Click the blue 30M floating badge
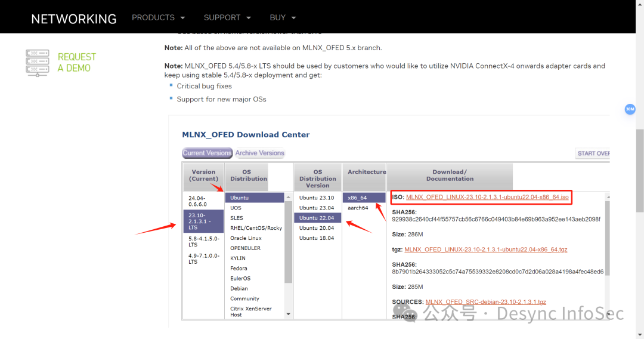 coord(630,109)
